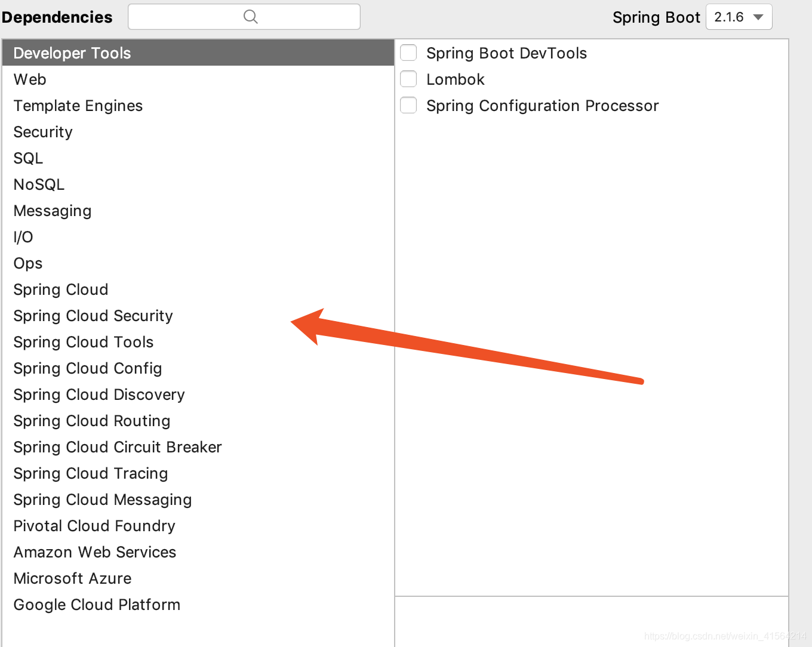The image size is (812, 647).
Task: Choose Amazon Web Services category
Action: coord(198,552)
